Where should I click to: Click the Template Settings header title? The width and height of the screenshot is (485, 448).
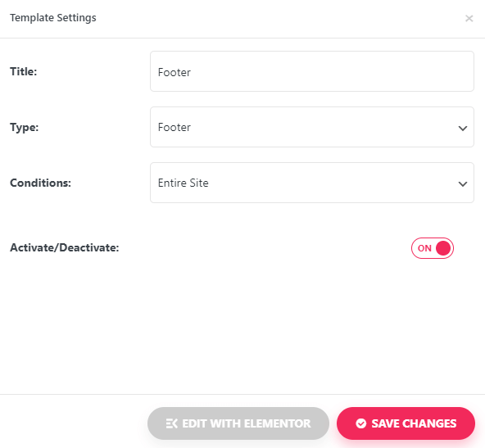[53, 18]
